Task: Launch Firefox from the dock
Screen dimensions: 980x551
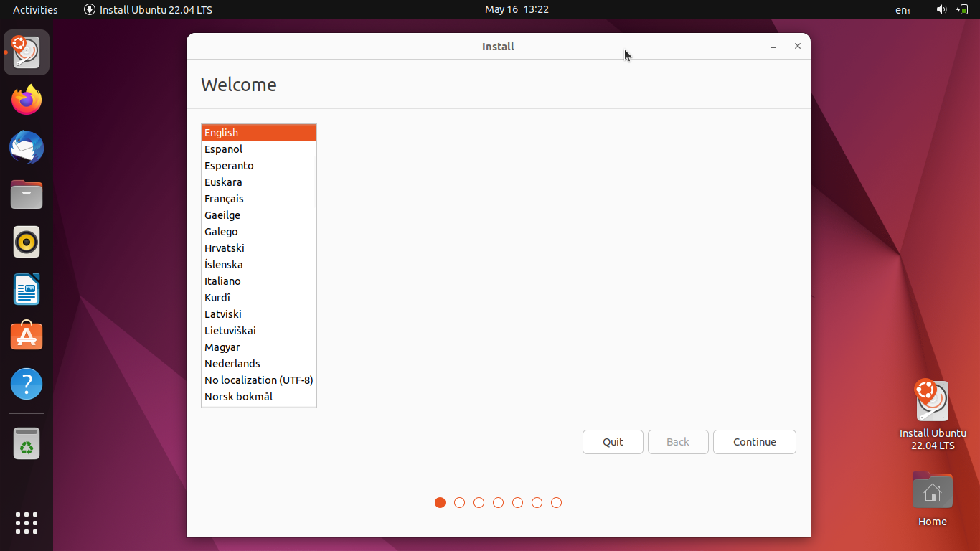Action: (x=27, y=100)
